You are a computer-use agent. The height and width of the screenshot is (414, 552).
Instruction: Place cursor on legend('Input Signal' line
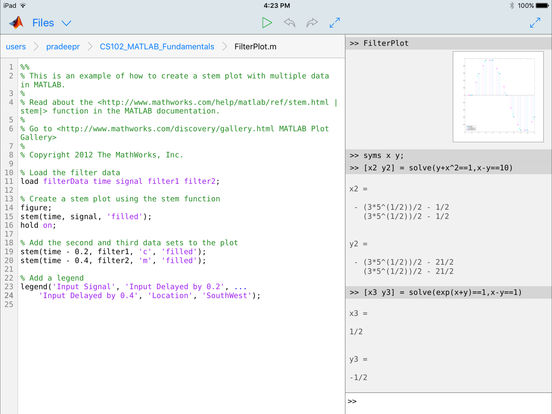[x=134, y=287]
